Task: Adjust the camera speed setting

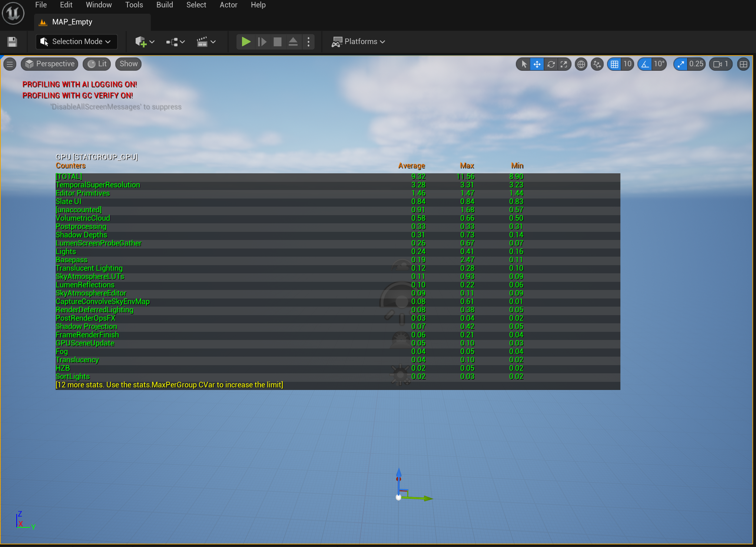Action: click(x=721, y=64)
